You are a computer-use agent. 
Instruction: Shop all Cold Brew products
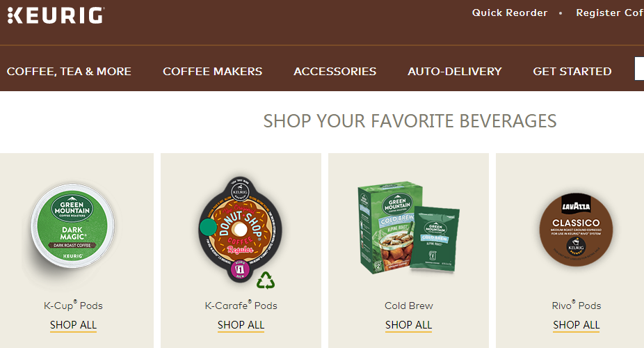(408, 325)
